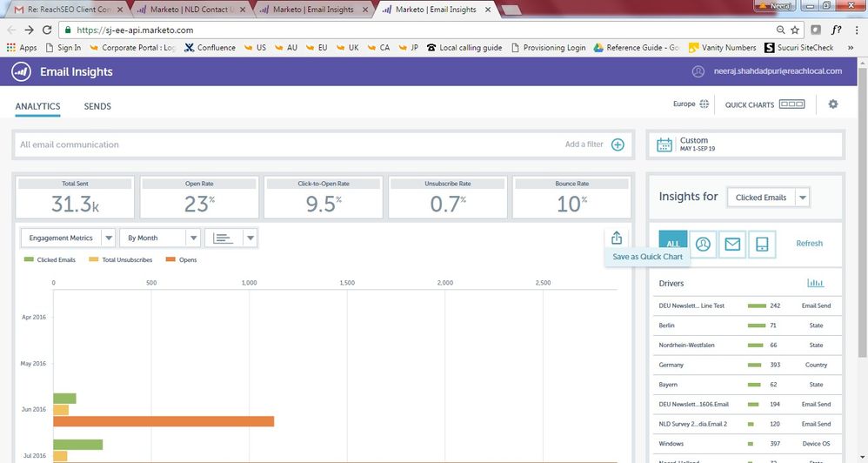
Task: Open the settings gear icon
Action: coord(833,104)
